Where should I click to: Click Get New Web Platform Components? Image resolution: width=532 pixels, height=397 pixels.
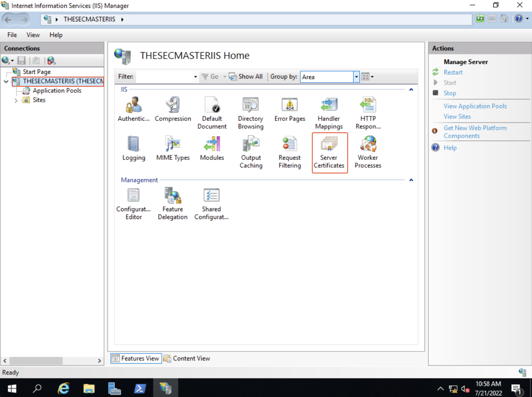[x=475, y=132]
